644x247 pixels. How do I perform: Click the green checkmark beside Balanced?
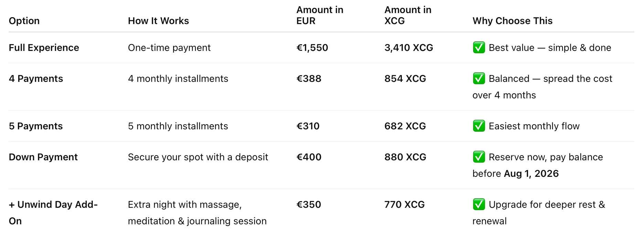pyautogui.click(x=479, y=78)
